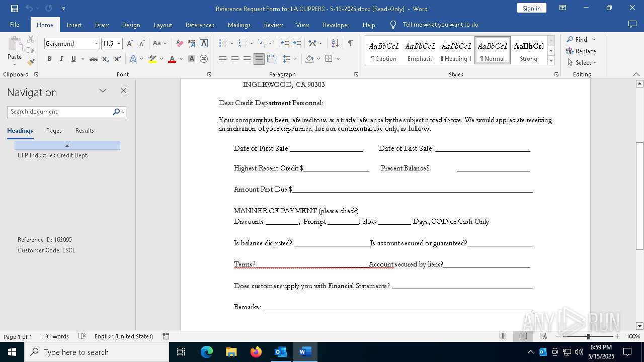Expand the Change Case menu
Viewport: 644px width, 362px height.
click(x=159, y=44)
